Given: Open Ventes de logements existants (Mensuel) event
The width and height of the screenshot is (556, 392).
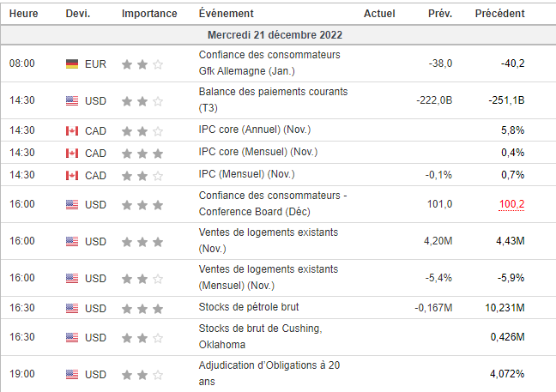Looking at the screenshot, I should (269, 277).
